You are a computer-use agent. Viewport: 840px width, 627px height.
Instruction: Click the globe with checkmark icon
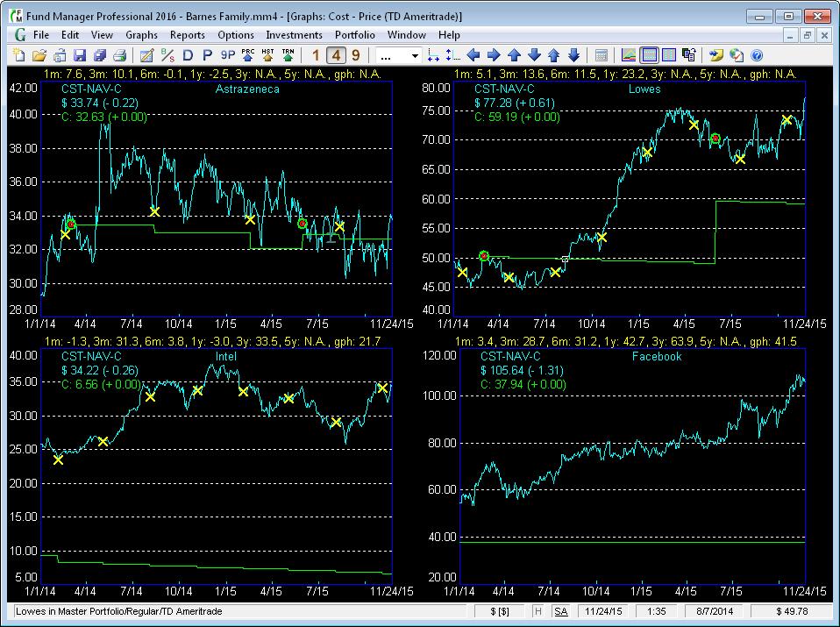737,55
